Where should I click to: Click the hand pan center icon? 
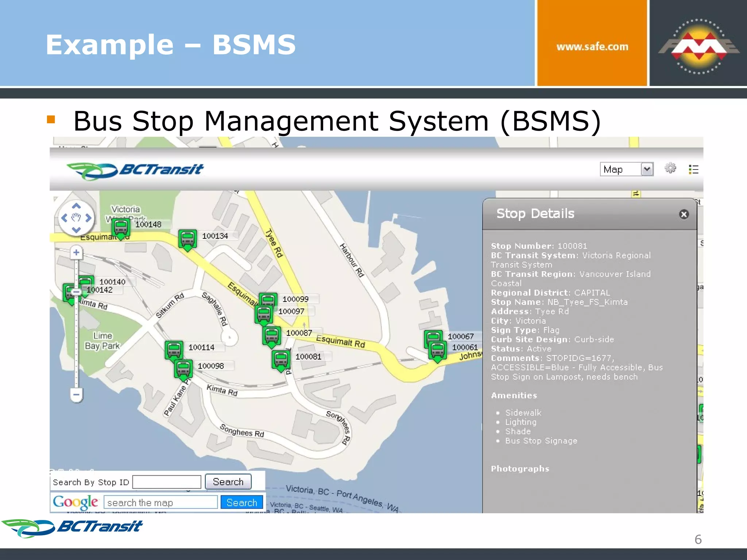point(76,218)
